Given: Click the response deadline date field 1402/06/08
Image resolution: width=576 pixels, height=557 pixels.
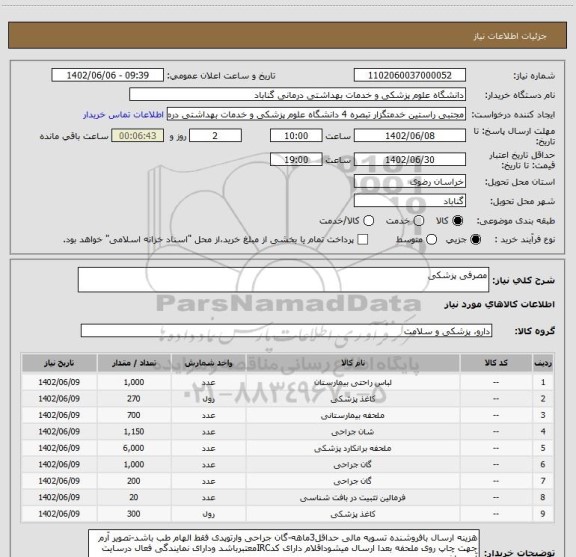Looking at the screenshot, I should click(410, 136).
